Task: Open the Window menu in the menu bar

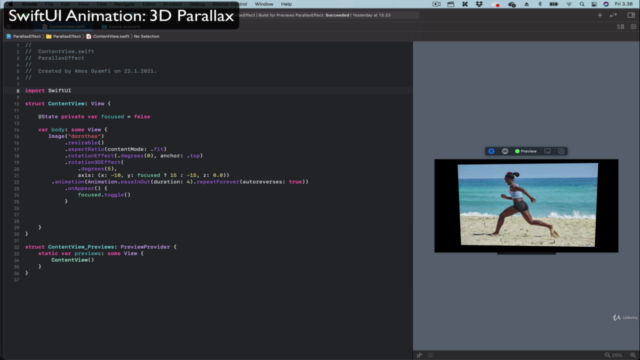Action: [x=264, y=4]
